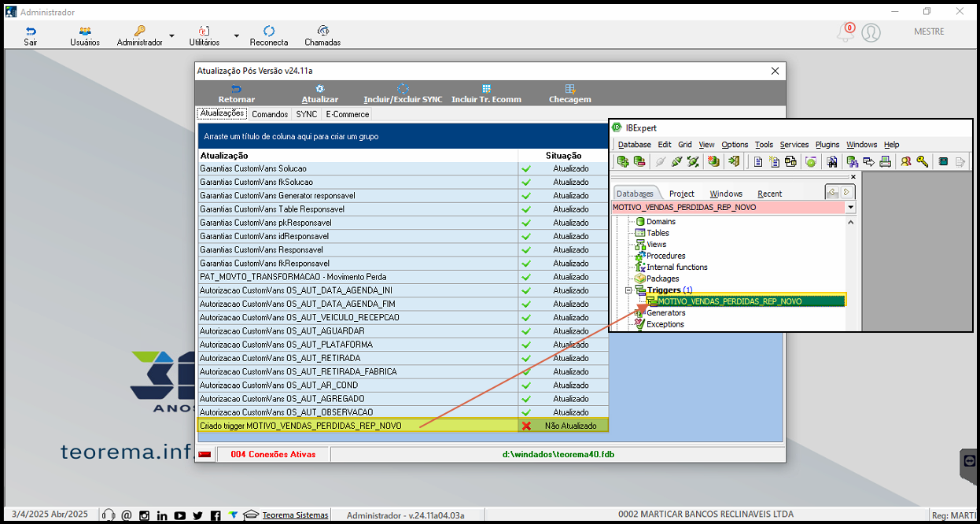
Task: Click the graduation cap icon in status bar
Action: [252, 515]
